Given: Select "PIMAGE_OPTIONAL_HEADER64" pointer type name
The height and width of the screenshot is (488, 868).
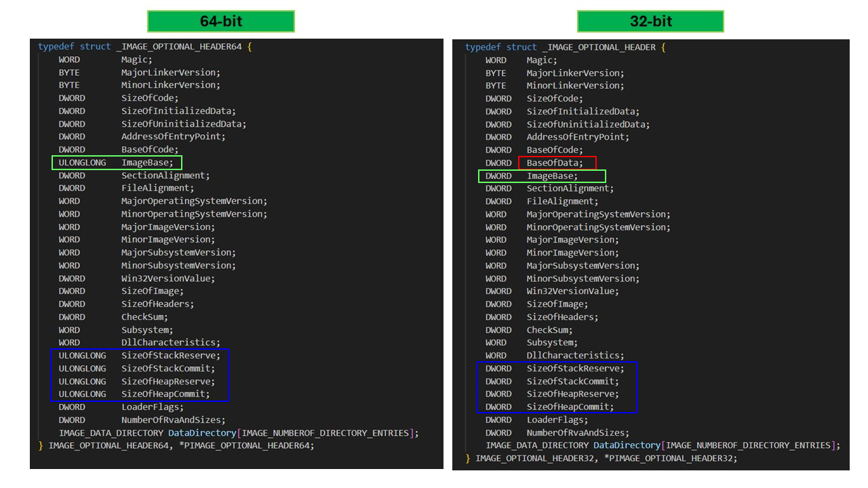Looking at the screenshot, I should pyautogui.click(x=248, y=445).
